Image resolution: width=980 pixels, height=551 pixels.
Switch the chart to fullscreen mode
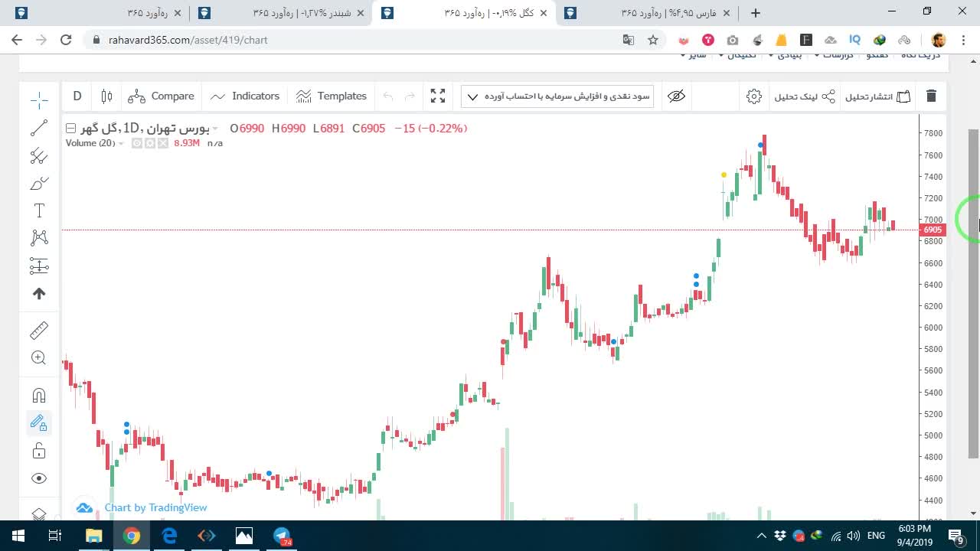click(x=438, y=96)
